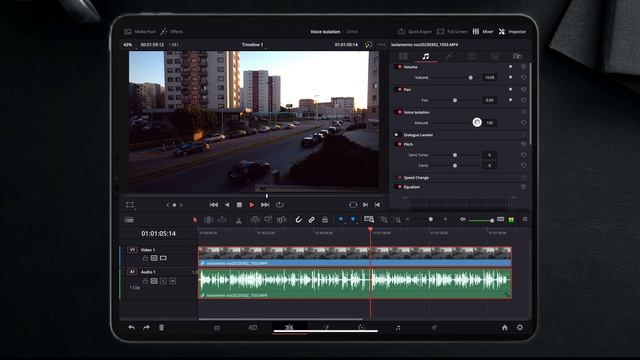Collapse the Pitch section header

click(408, 144)
